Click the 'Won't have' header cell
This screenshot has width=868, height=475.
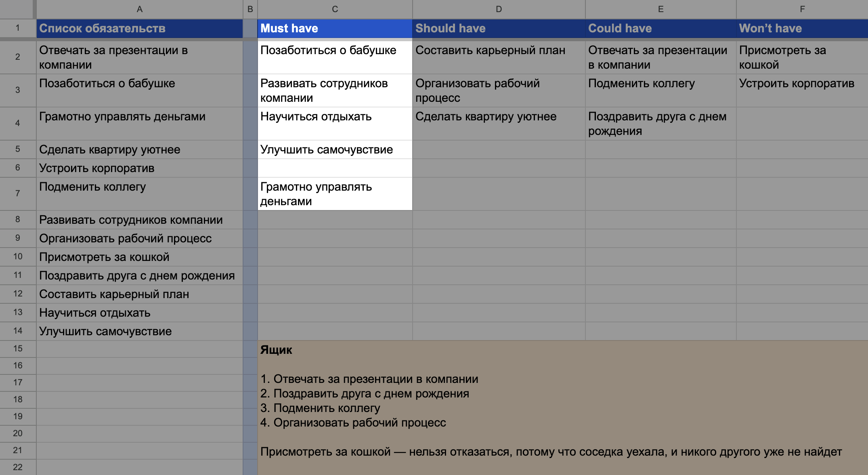pyautogui.click(x=802, y=28)
